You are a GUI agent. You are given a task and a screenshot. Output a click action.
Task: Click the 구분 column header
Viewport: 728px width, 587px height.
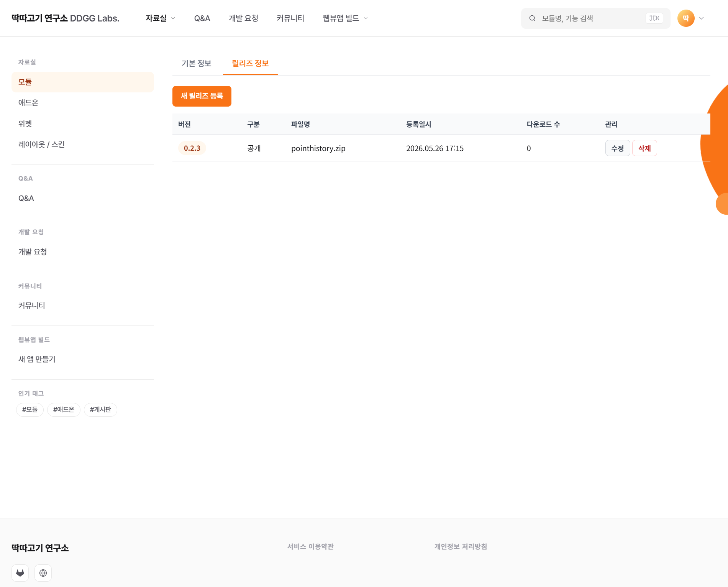tap(254, 124)
